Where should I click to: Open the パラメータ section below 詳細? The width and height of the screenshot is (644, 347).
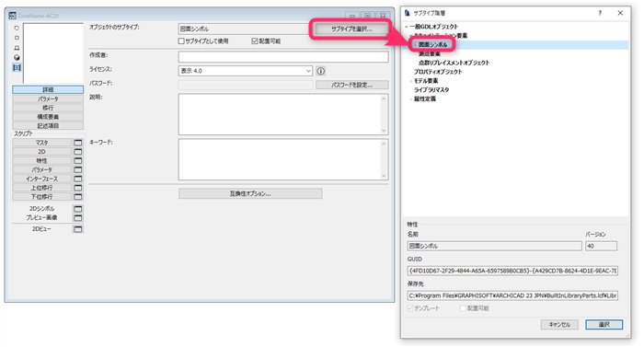point(48,99)
